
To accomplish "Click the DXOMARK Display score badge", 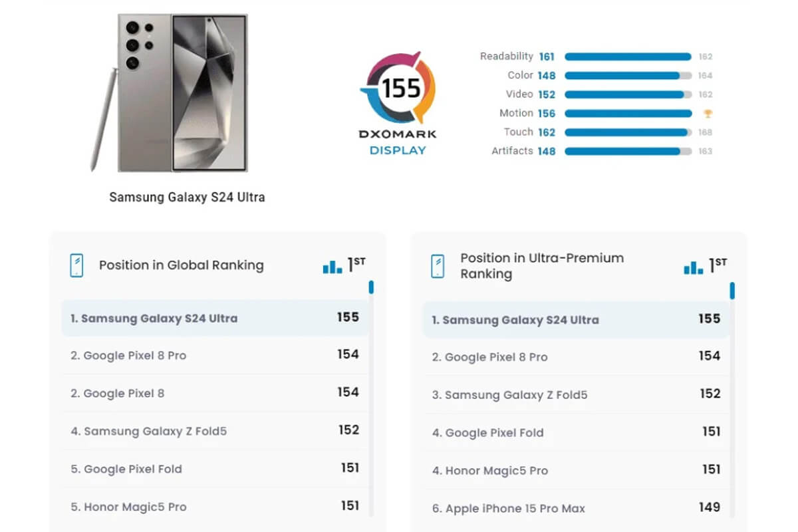I will (x=398, y=88).
